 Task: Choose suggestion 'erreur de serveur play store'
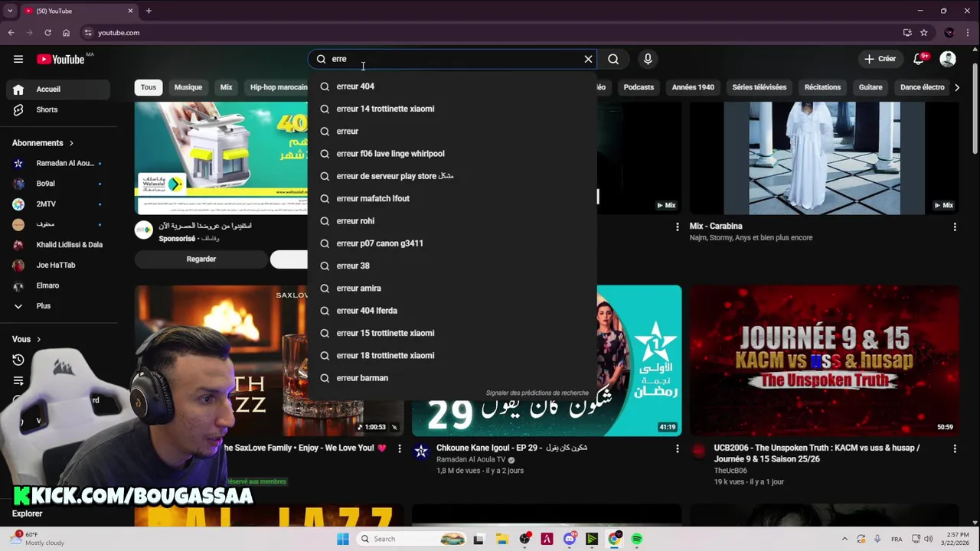452,176
